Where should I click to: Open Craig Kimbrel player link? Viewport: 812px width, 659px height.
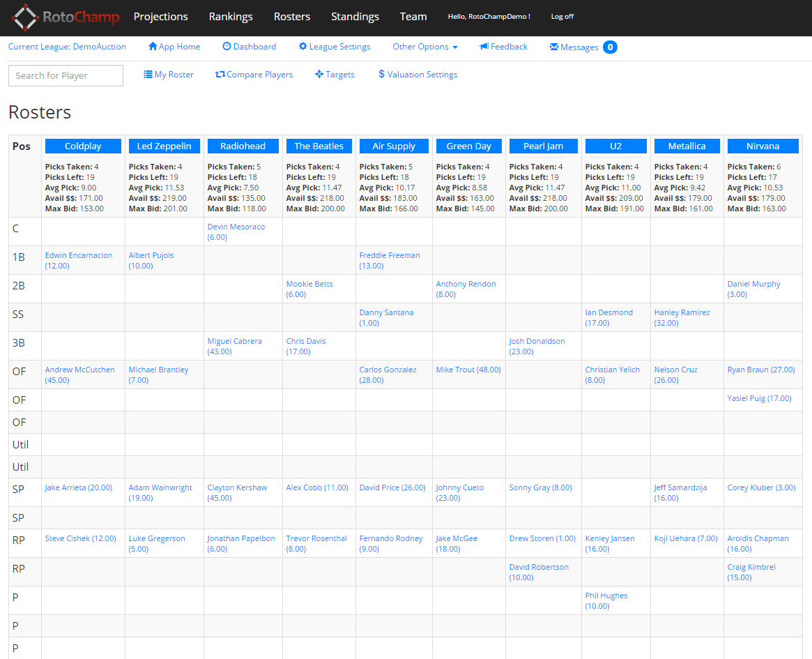click(751, 572)
